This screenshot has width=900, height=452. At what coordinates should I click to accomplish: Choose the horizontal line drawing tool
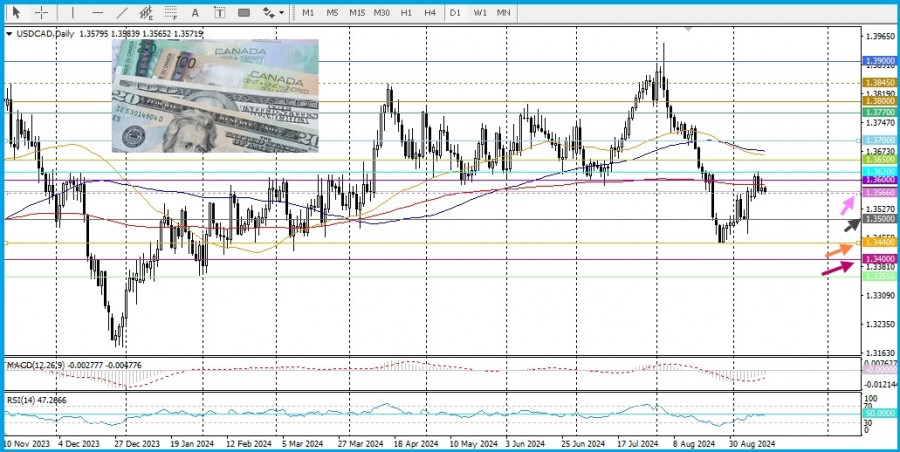click(x=97, y=13)
